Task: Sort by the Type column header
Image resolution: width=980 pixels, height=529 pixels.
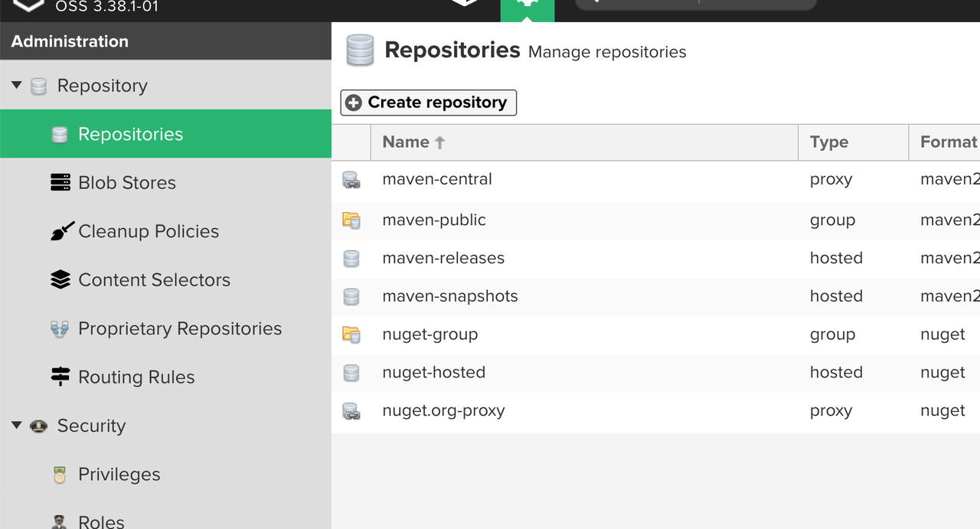Action: click(x=854, y=142)
